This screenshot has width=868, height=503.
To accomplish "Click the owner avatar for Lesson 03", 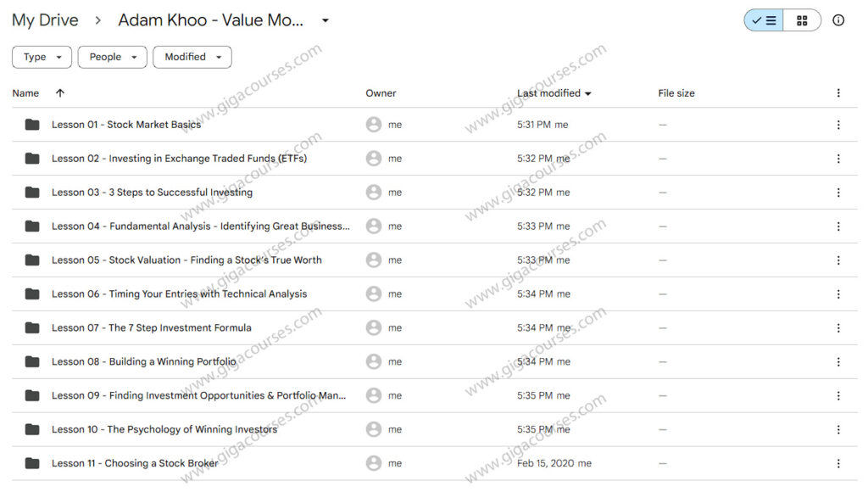I will point(373,192).
